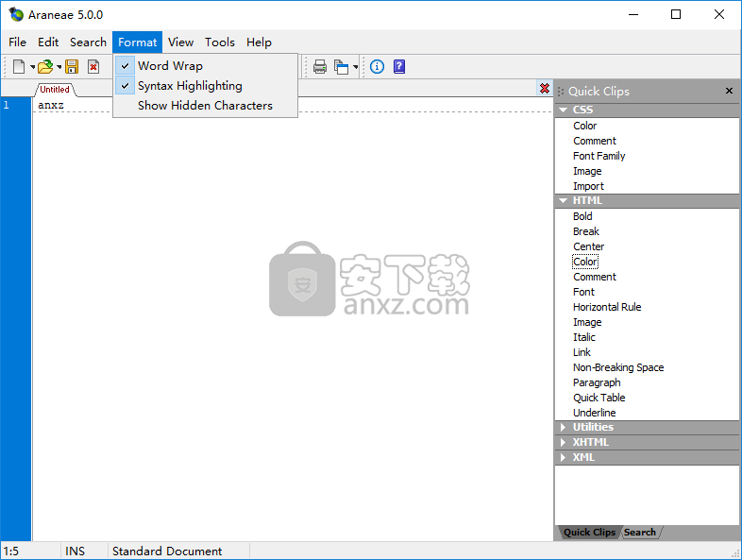Toggle Word Wrap option
This screenshot has width=742, height=560.
(x=206, y=66)
